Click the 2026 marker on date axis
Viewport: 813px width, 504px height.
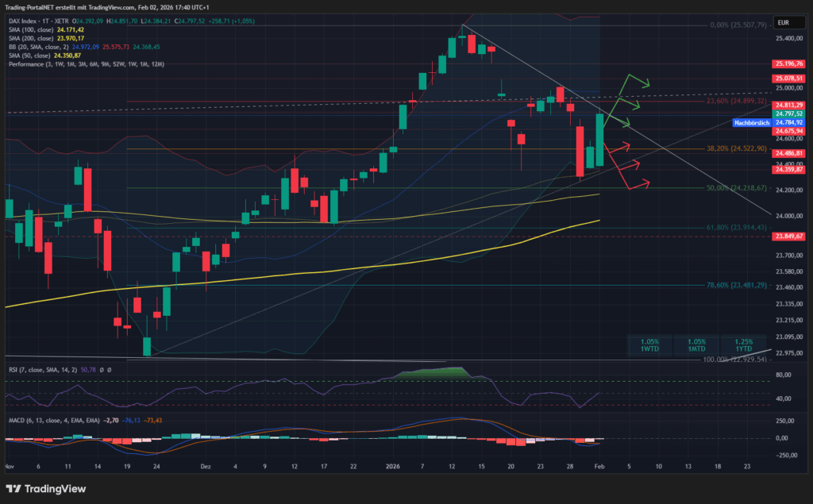click(x=394, y=467)
